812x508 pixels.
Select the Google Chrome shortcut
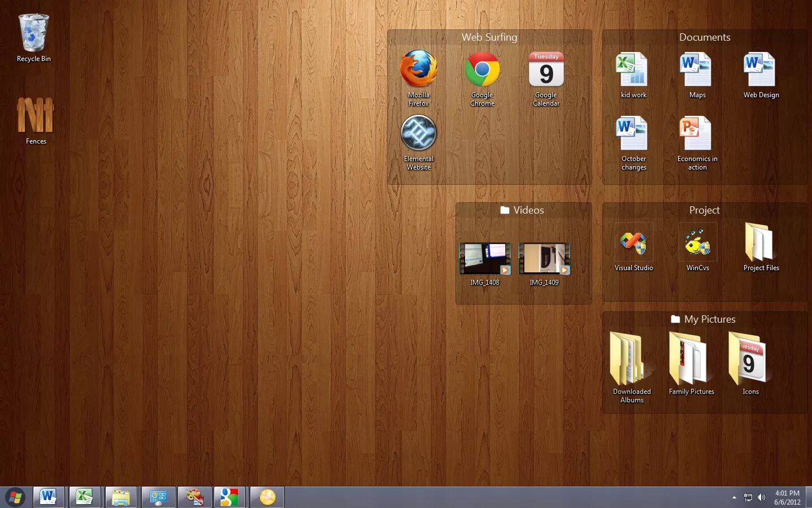click(483, 78)
